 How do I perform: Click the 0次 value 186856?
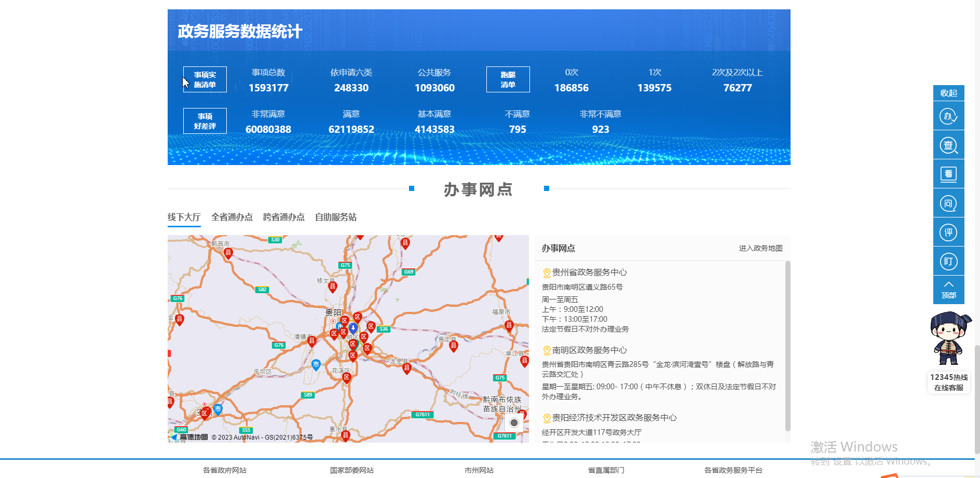571,88
